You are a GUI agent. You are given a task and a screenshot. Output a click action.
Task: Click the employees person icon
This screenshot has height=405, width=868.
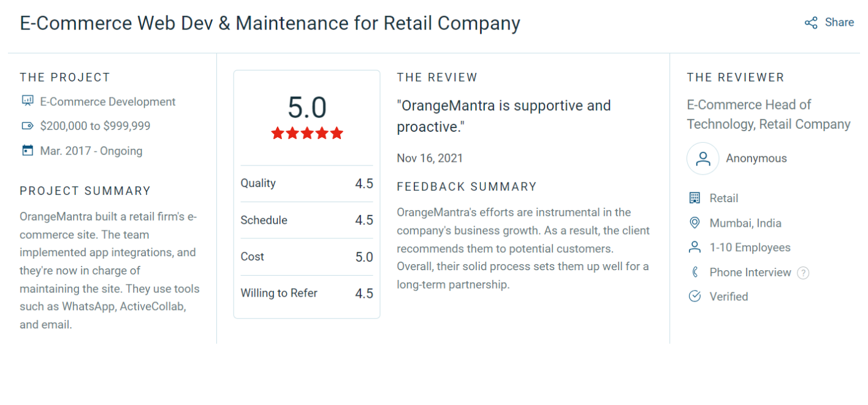(x=695, y=248)
